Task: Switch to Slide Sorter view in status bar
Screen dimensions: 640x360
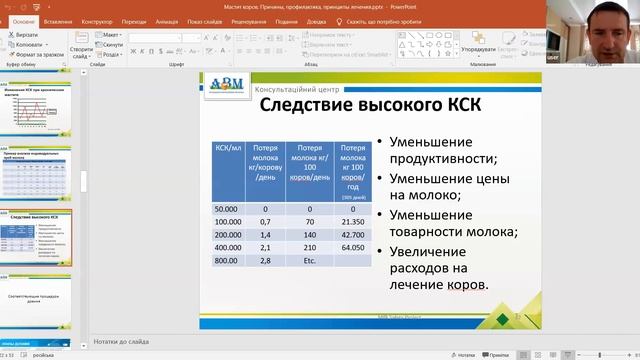Action: [x=538, y=355]
